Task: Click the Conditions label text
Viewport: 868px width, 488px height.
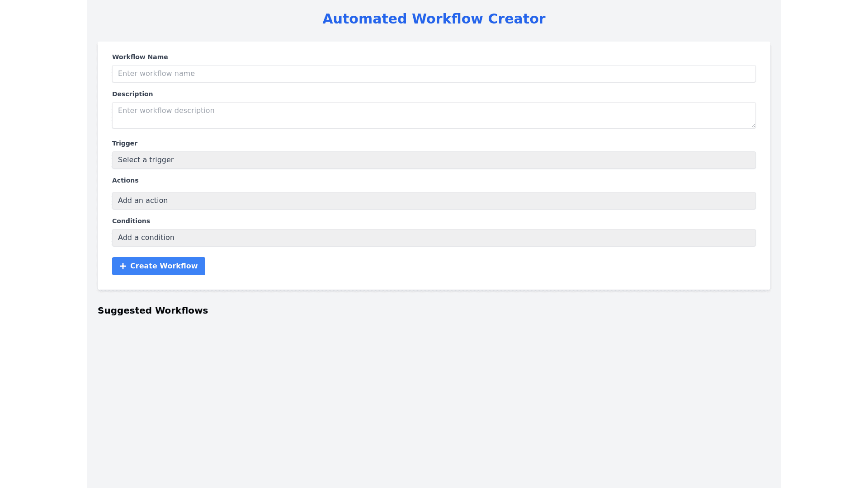Action: coord(131,221)
